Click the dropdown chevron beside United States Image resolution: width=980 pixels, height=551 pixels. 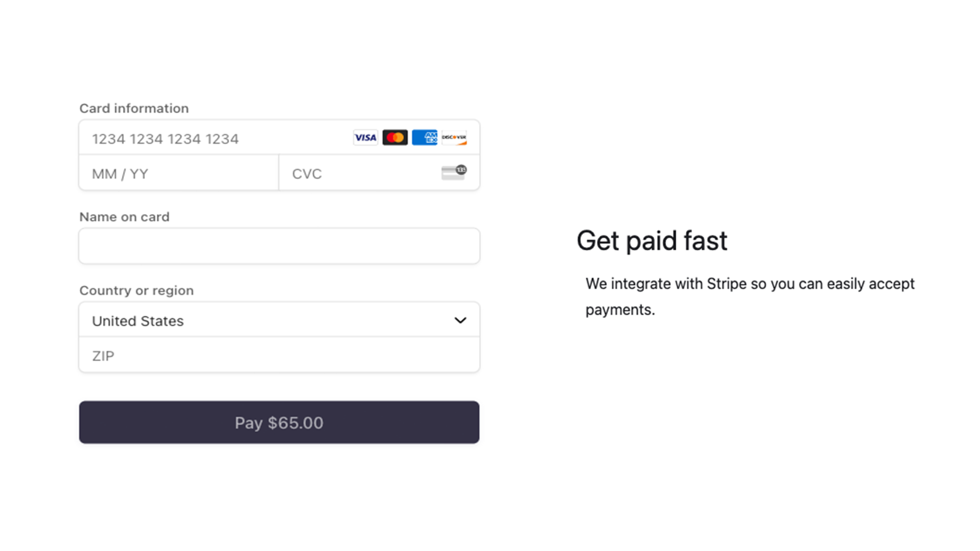pyautogui.click(x=460, y=320)
